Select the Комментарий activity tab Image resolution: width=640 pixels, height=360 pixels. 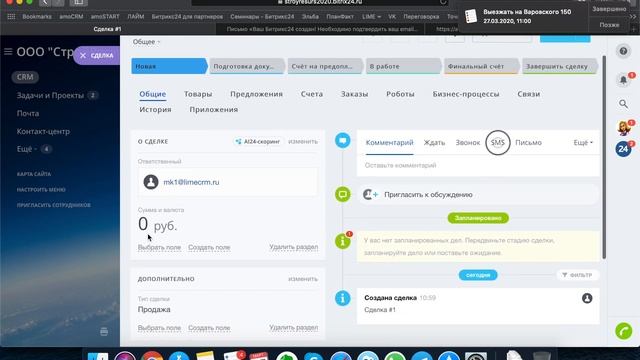389,142
